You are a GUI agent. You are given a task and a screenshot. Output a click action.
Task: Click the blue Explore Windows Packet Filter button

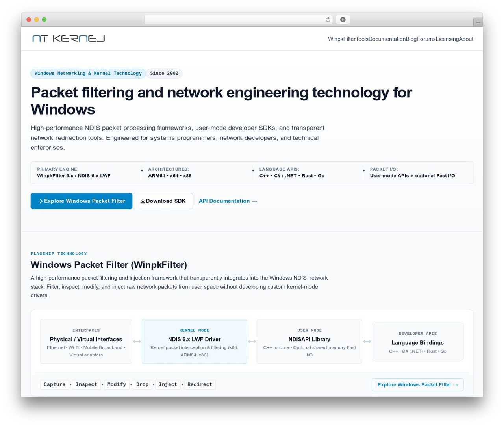click(x=82, y=201)
